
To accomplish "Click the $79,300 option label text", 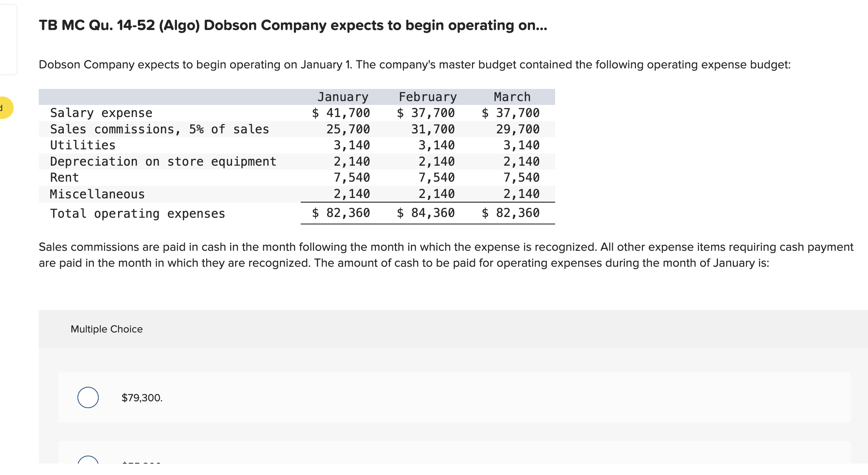I will [x=142, y=397].
